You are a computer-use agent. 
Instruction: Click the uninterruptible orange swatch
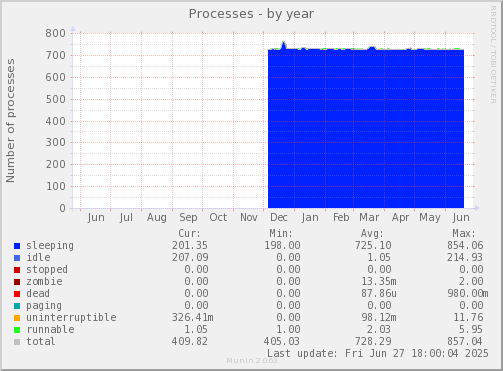[x=17, y=318]
